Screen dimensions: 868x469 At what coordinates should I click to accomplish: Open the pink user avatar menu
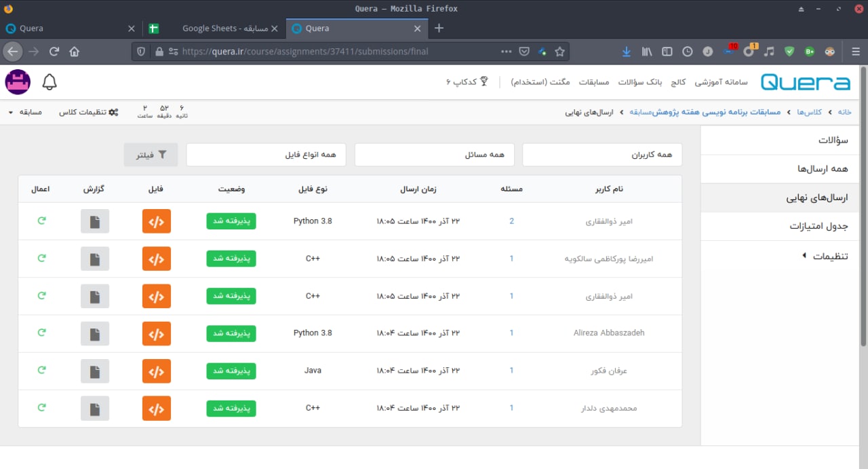[18, 82]
